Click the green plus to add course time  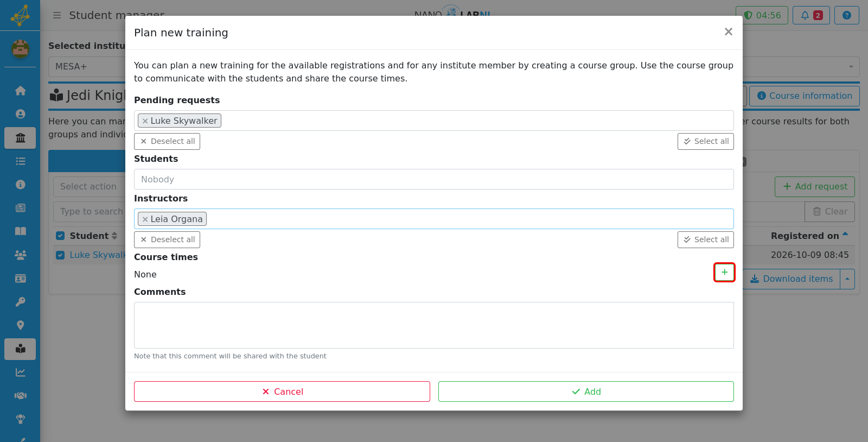724,272
